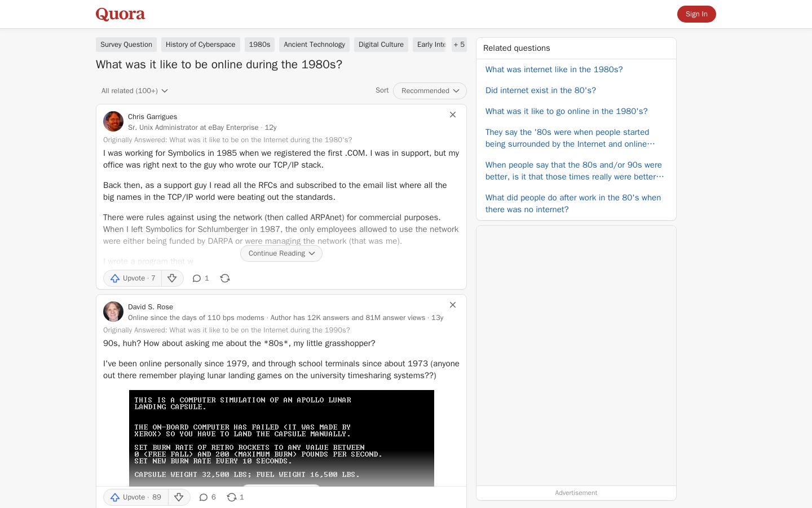The height and width of the screenshot is (508, 812).
Task: Share Chris Garrigues' answer using the share icon
Action: point(225,278)
